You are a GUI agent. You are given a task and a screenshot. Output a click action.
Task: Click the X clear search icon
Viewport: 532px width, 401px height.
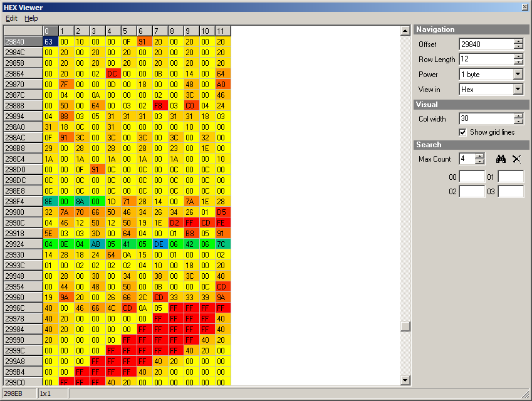tap(517, 159)
